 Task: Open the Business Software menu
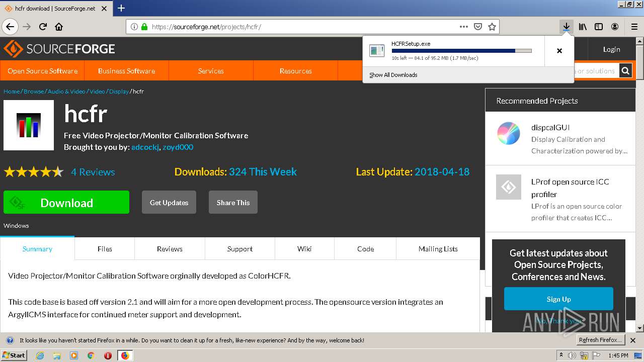126,71
